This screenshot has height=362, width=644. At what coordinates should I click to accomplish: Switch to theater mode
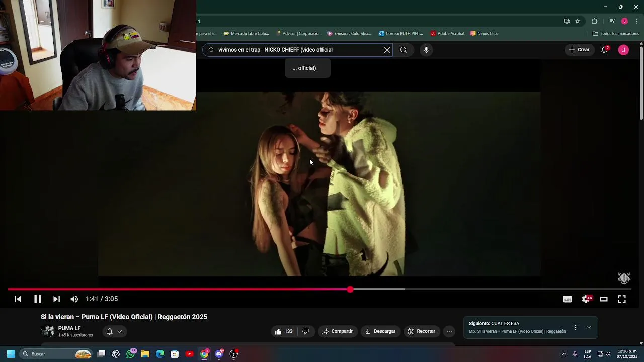click(604, 299)
